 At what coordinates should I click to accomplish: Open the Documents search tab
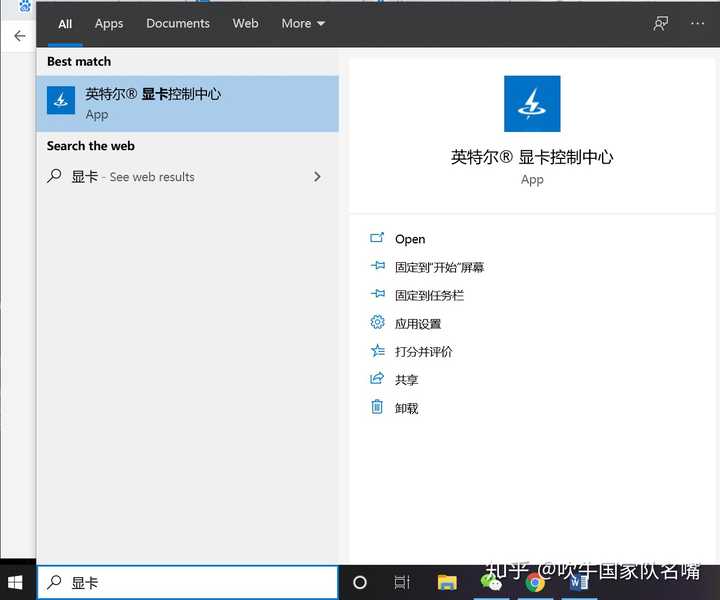pyautogui.click(x=178, y=23)
